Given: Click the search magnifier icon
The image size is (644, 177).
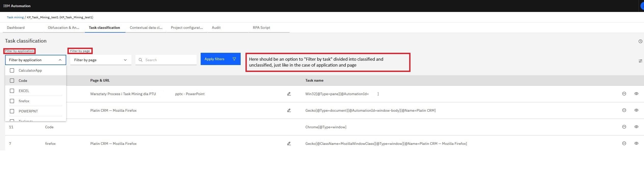Looking at the screenshot, I should [140, 60].
